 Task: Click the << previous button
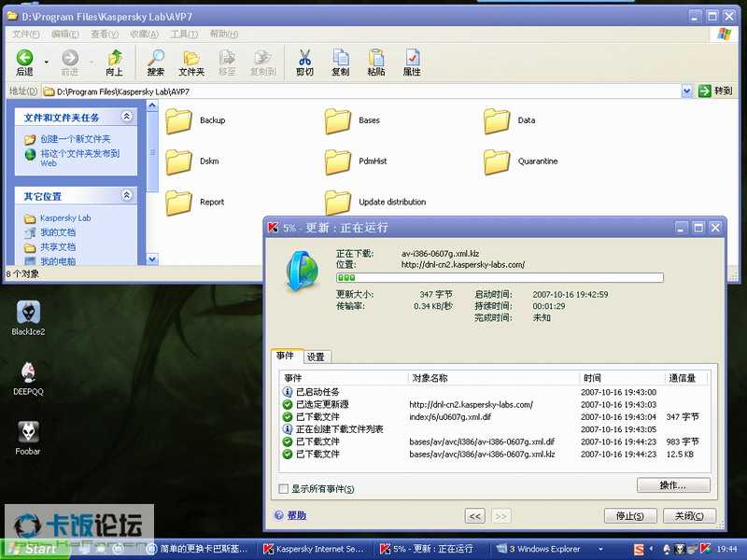click(x=475, y=516)
